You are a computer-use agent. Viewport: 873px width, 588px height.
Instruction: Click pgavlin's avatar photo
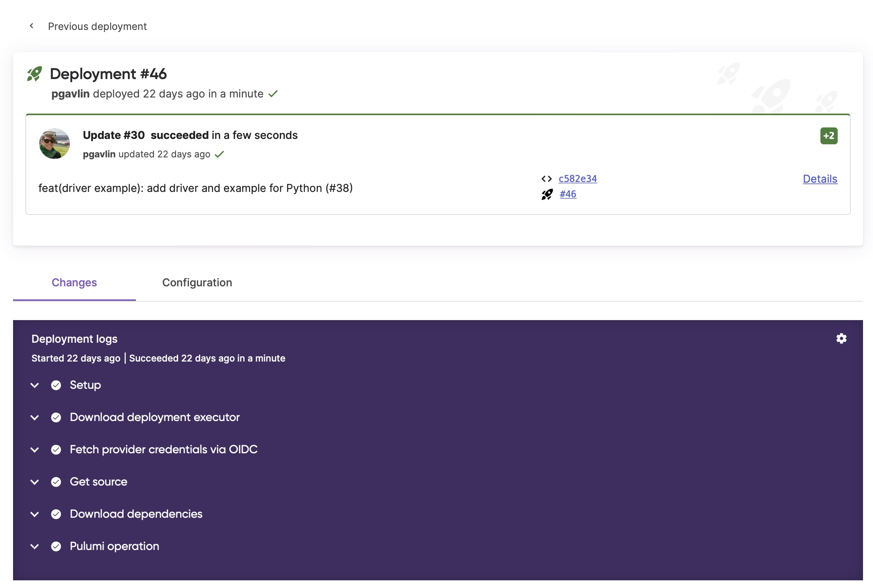tap(55, 144)
